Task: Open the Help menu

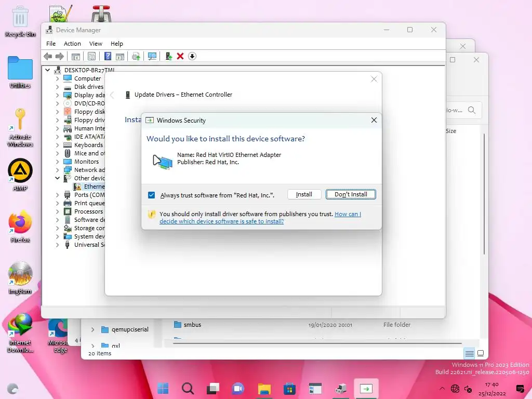Action: pos(117,44)
